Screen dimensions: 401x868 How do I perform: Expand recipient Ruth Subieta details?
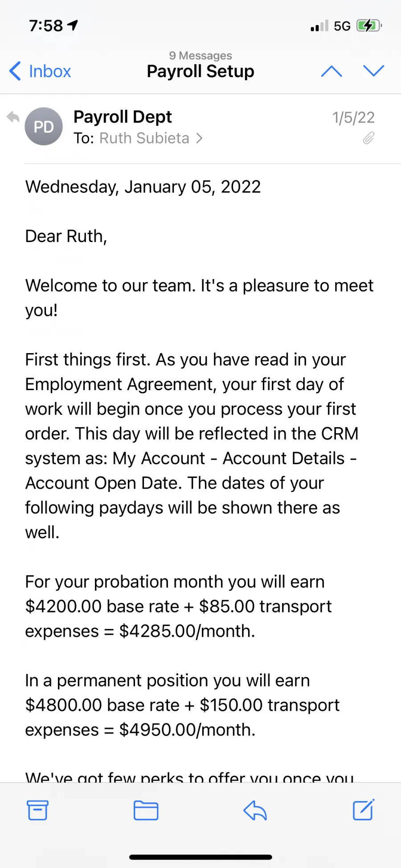(x=144, y=138)
